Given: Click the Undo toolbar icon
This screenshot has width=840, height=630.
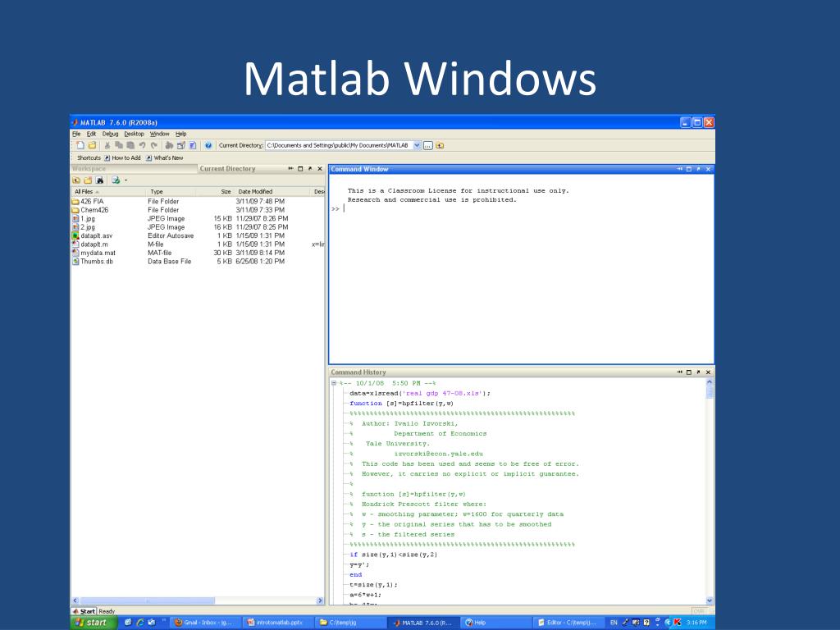Looking at the screenshot, I should (143, 145).
